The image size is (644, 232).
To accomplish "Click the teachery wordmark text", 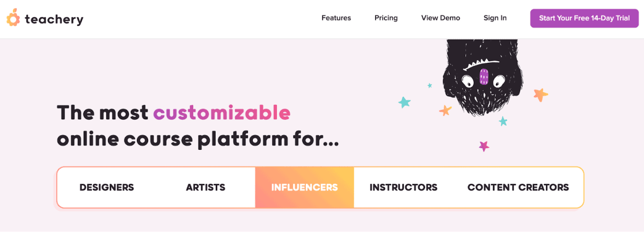I will [54, 20].
